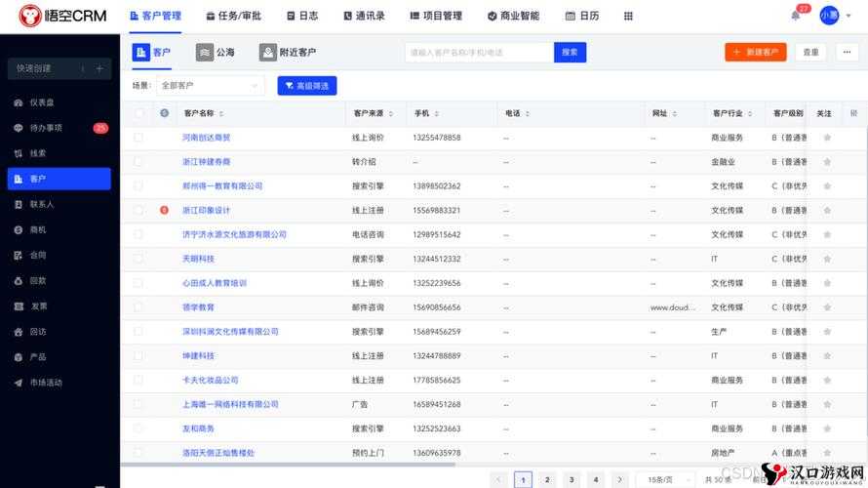868x488 pixels.
Task: Open the 日志 top menu
Action: click(302, 16)
